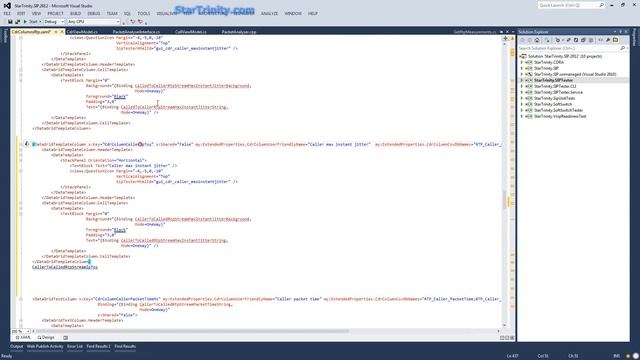Image resolution: width=640 pixels, height=360 pixels.
Task: Switch to PacketAnalyser.cpp tab
Action: 239,32
